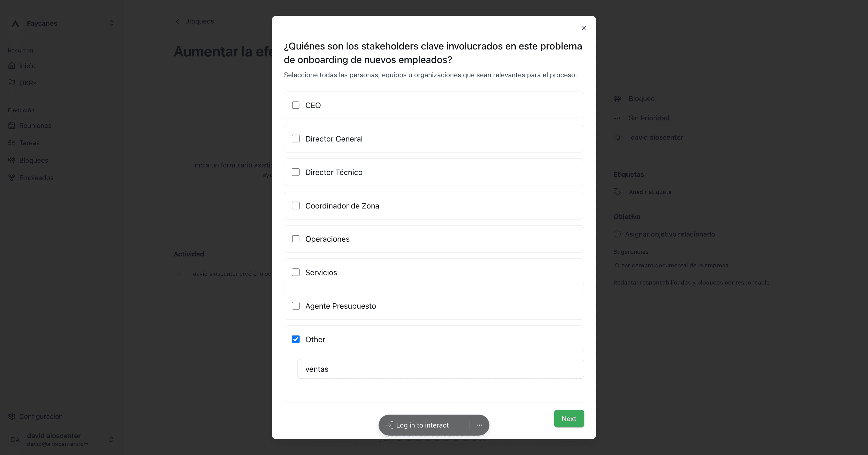Click the Inicio home icon
Image resolution: width=868 pixels, height=455 pixels.
point(12,65)
